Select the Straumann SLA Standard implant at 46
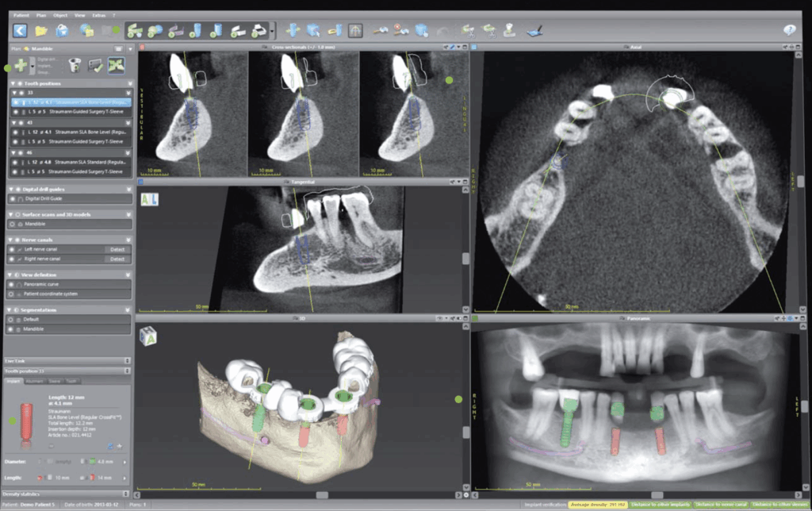812x511 pixels. click(71, 161)
